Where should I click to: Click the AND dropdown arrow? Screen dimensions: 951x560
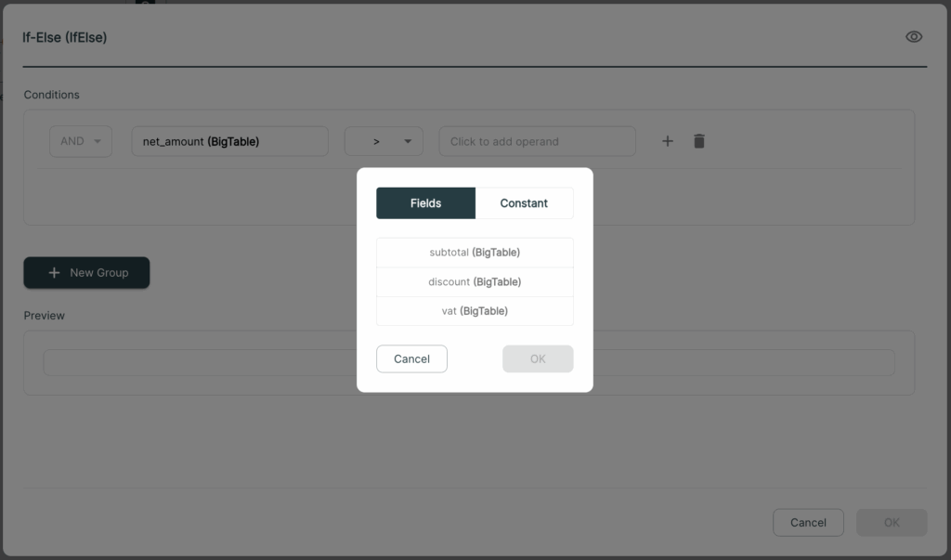97,141
